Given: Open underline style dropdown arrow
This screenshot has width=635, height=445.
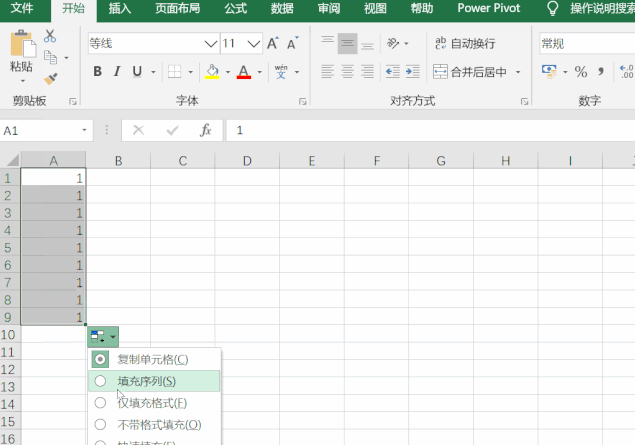Looking at the screenshot, I should [x=153, y=72].
